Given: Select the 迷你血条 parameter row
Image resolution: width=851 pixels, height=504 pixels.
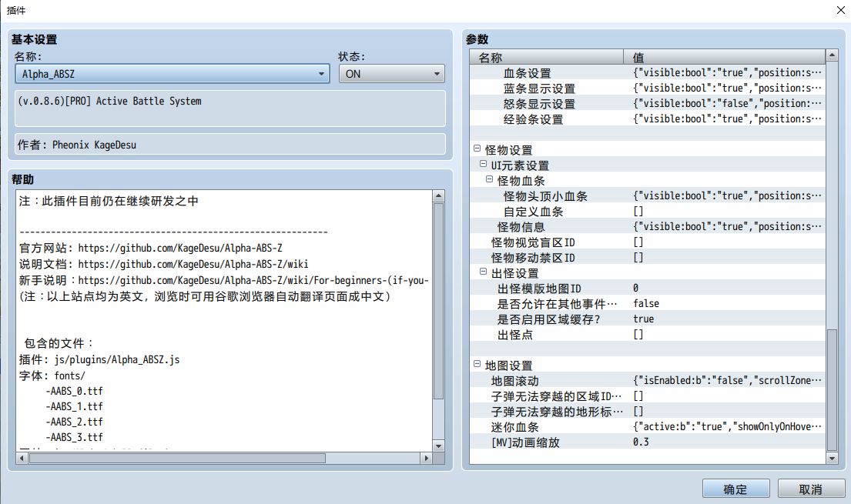Looking at the screenshot, I should pyautogui.click(x=648, y=426).
